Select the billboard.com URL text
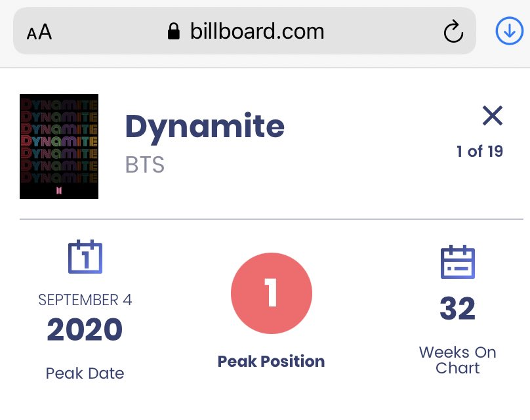Image resolution: width=530 pixels, height=420 pixels. click(x=257, y=31)
